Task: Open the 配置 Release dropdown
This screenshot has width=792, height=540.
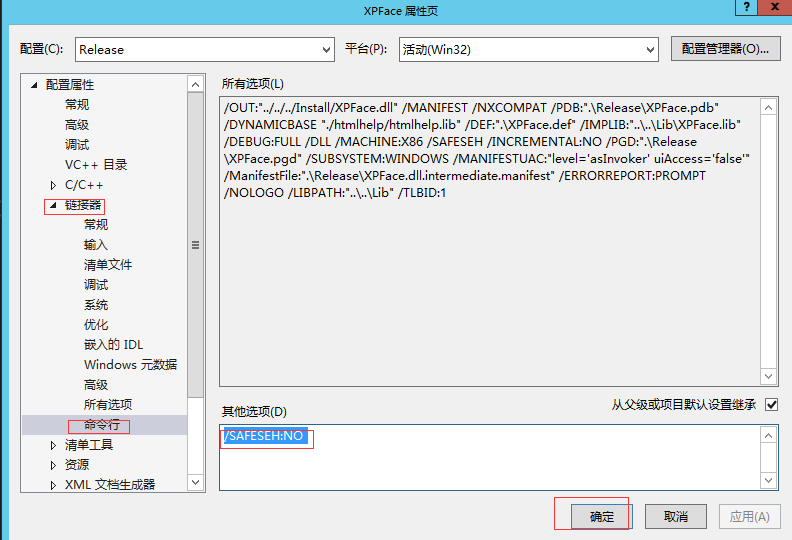Action: [205, 50]
